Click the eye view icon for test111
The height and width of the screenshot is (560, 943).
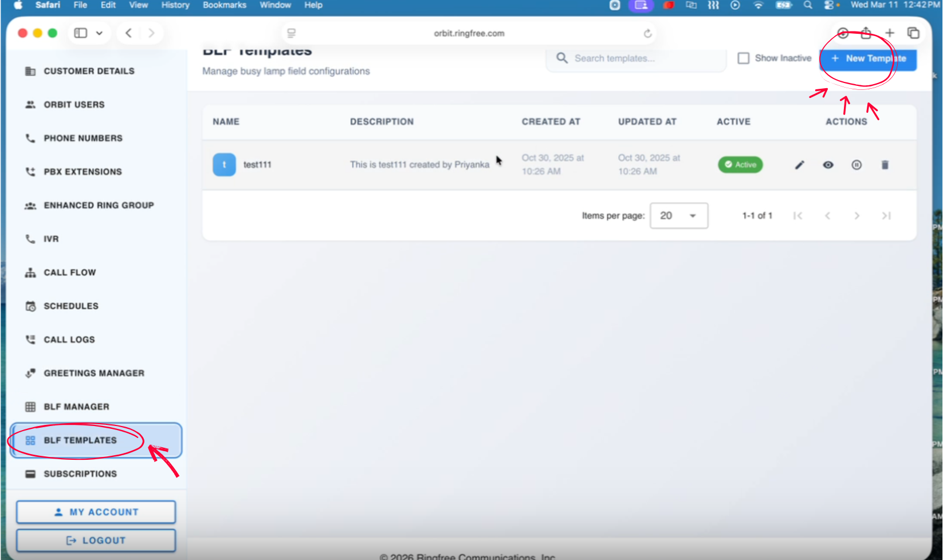point(828,165)
